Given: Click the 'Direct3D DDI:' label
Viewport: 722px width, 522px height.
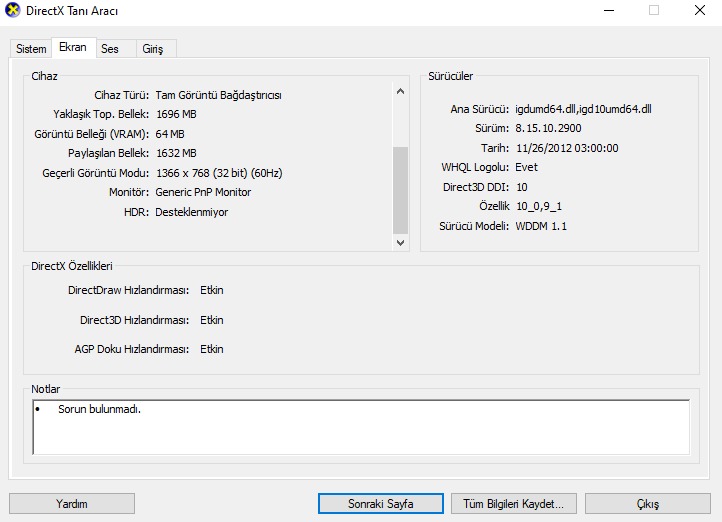Looking at the screenshot, I should coord(476,187).
